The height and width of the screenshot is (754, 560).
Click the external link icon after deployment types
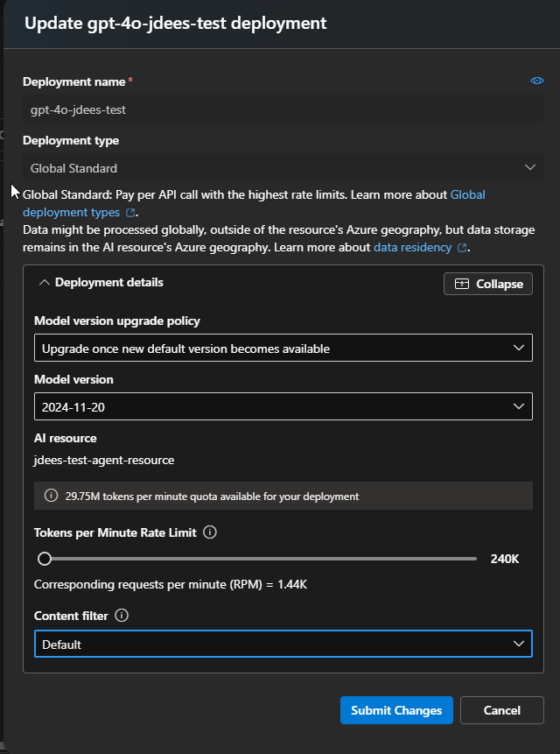point(130,213)
